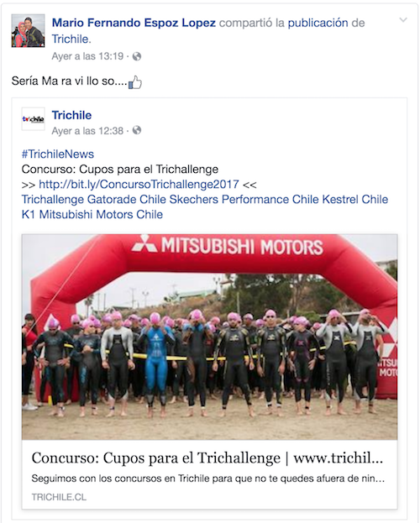Image resolution: width=420 pixels, height=523 pixels.
Task: Open the bit.ly ConcursoTrichallenge2017 link
Action: click(139, 184)
